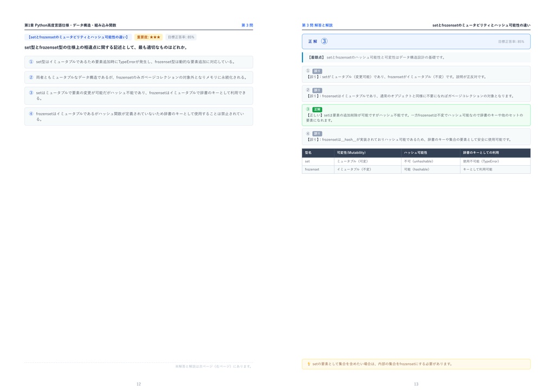Click page number 13
The height and width of the screenshot is (392, 555).
416,384
